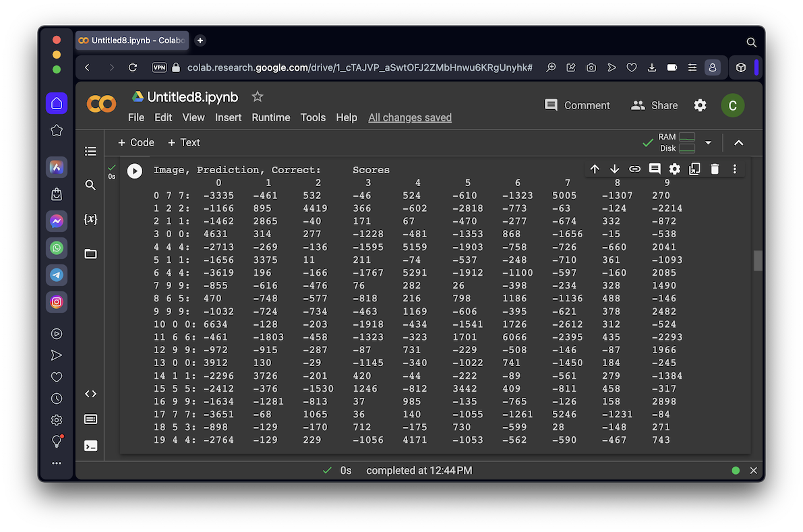Click the output scrollbar thumb
Image resolution: width=803 pixels, height=532 pixels.
tap(758, 260)
